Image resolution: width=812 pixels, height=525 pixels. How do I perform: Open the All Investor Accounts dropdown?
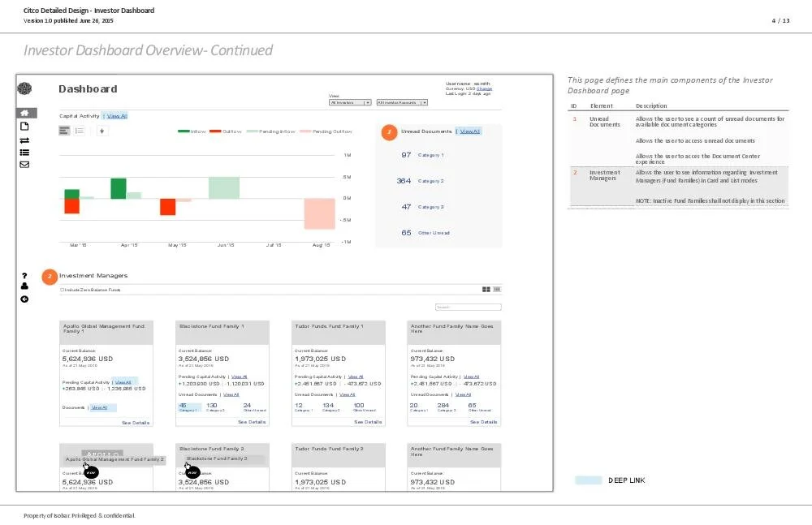(x=402, y=102)
